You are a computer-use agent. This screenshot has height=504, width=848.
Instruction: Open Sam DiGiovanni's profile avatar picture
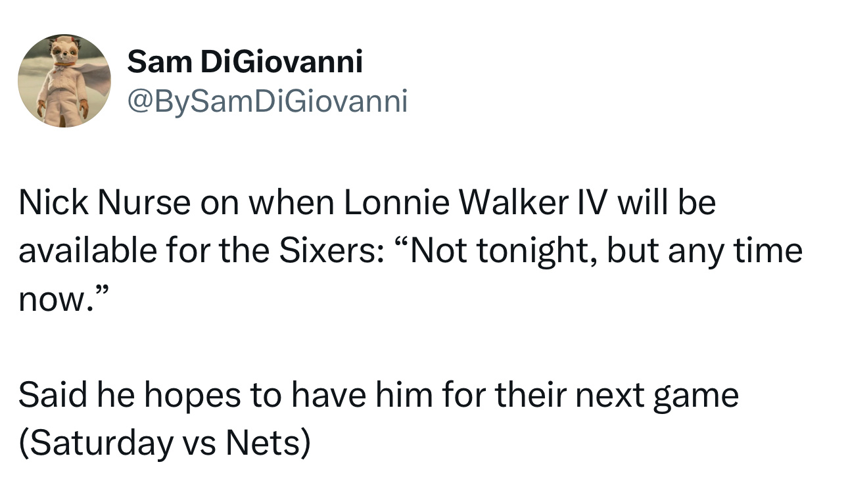[64, 80]
